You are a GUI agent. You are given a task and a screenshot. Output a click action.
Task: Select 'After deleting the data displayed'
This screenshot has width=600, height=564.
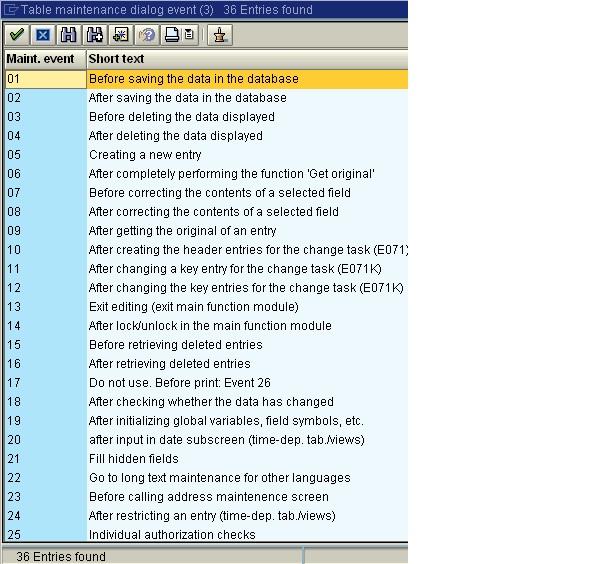(x=248, y=136)
